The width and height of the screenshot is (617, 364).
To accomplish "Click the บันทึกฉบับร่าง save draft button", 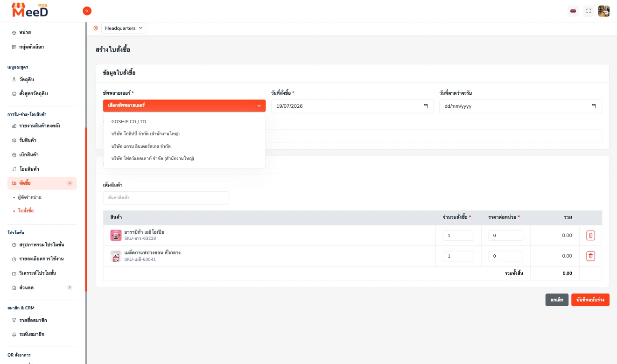I will point(590,300).
